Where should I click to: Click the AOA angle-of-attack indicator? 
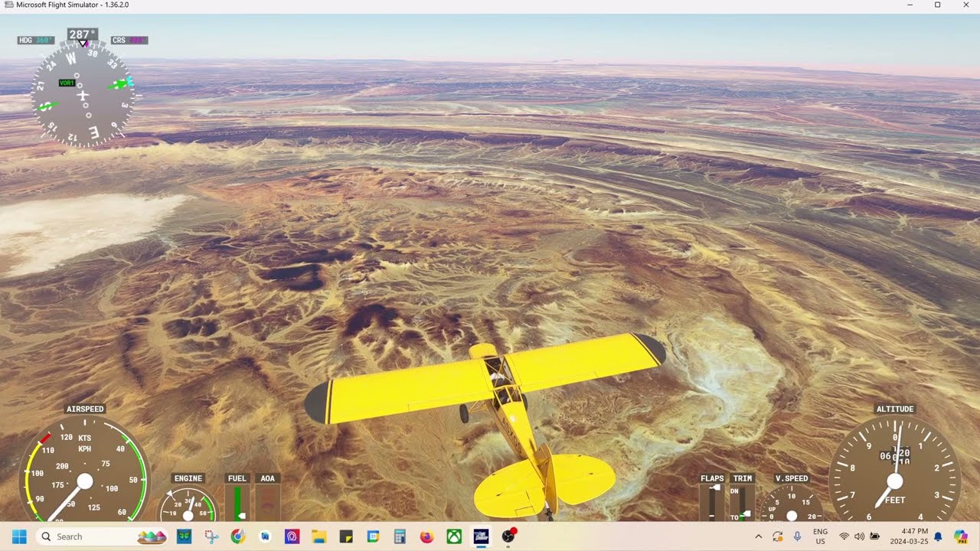(x=267, y=503)
